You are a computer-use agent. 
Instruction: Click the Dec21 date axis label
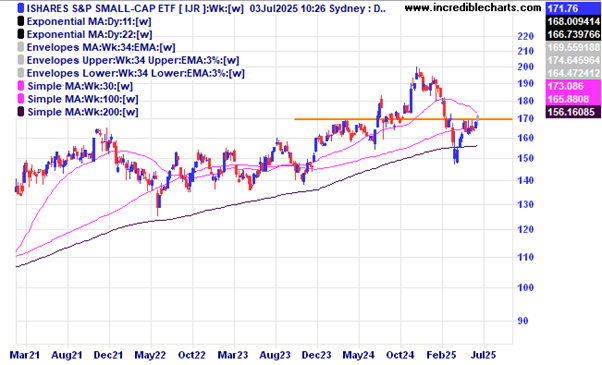point(109,355)
